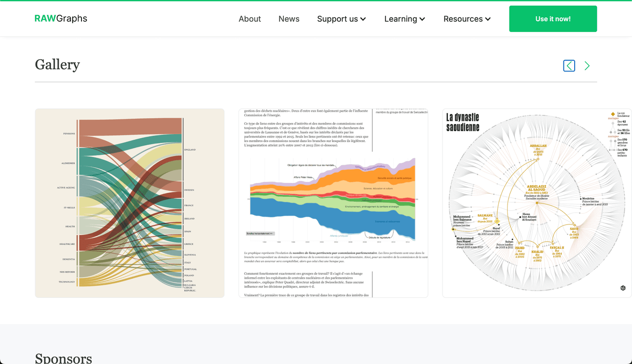Click the La dynastie saoudienne title
Screen dimensions: 632x364
point(463,122)
